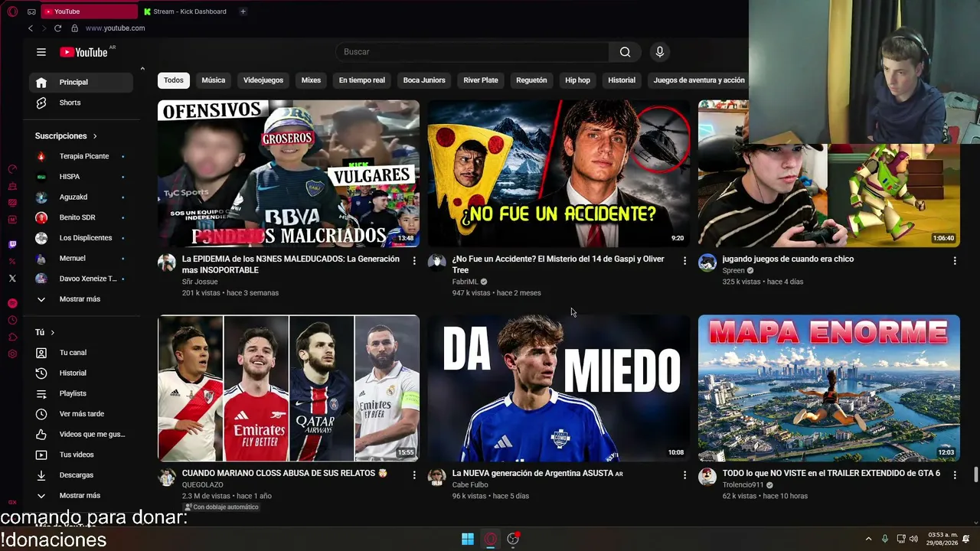Go back with the browser back arrow

31,28
